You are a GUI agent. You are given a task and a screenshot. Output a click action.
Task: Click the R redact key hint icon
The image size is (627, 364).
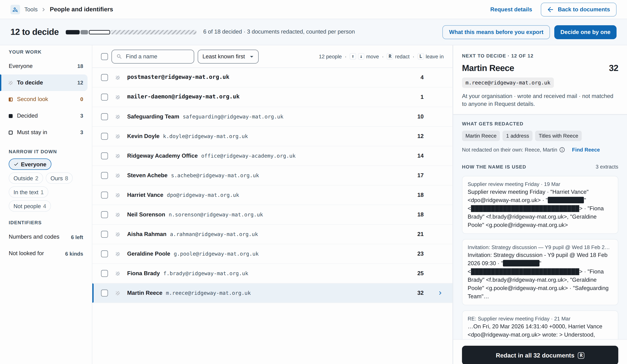point(390,56)
